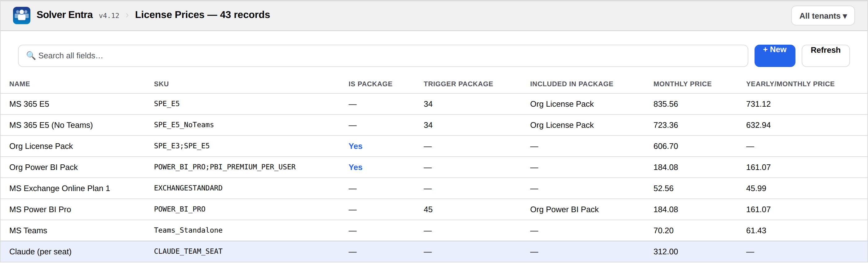Click monthly price 52.56
Image resolution: width=868 pixels, height=263 pixels.
click(x=663, y=189)
